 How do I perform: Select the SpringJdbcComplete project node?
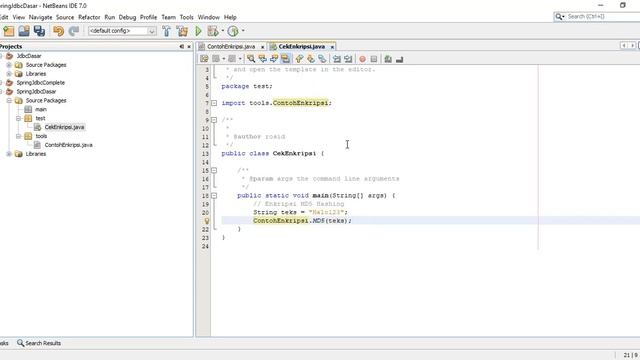click(41, 83)
